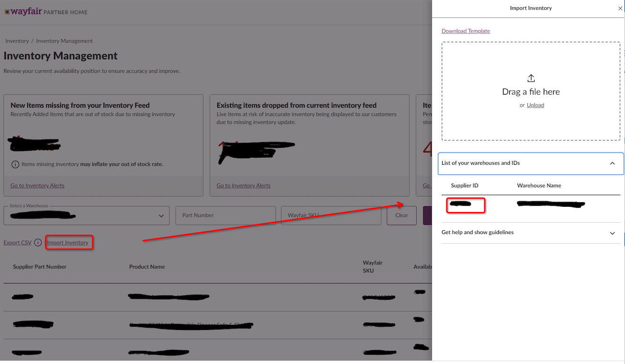Click the Wayfair Partner Home logo
625x364 pixels.
(45, 12)
